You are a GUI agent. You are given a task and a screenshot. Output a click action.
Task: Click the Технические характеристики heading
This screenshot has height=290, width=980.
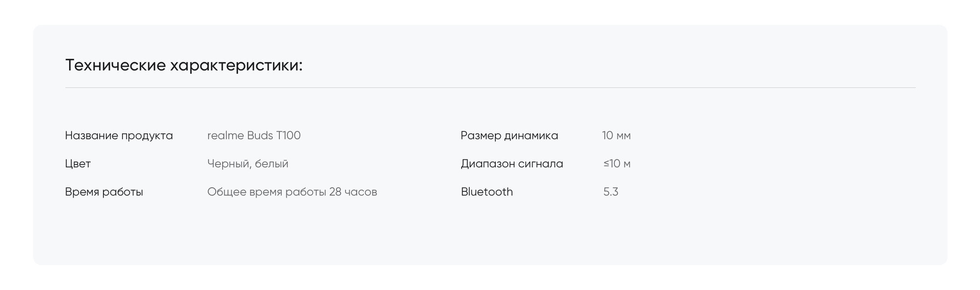(184, 65)
